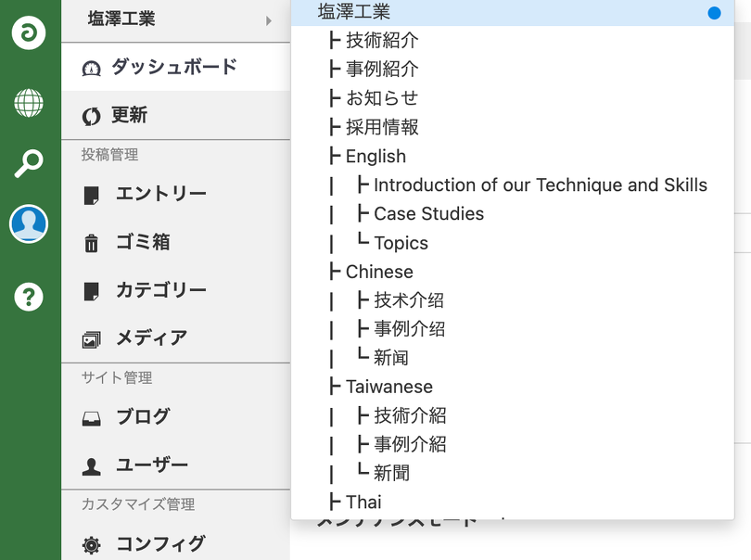The height and width of the screenshot is (560, 751).
Task: Click the magnifier search icon
Action: point(29,164)
